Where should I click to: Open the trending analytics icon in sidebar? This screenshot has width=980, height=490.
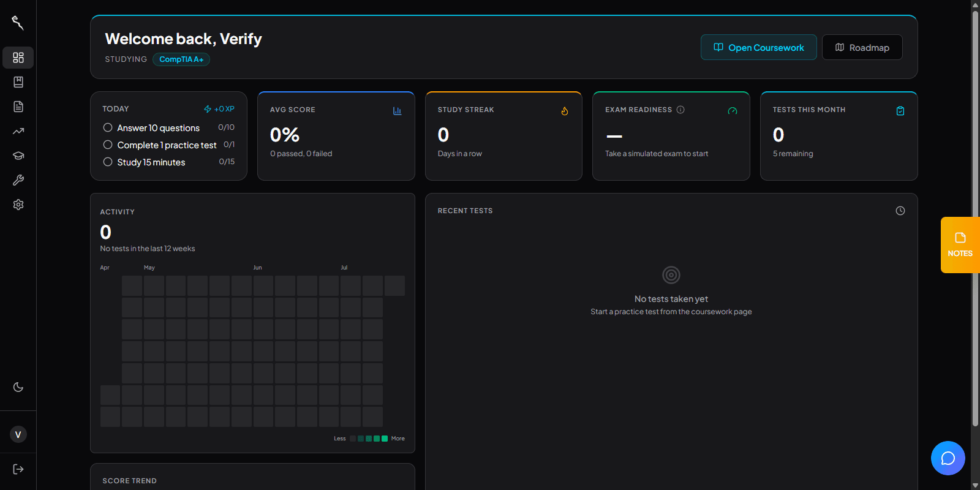pyautogui.click(x=18, y=131)
